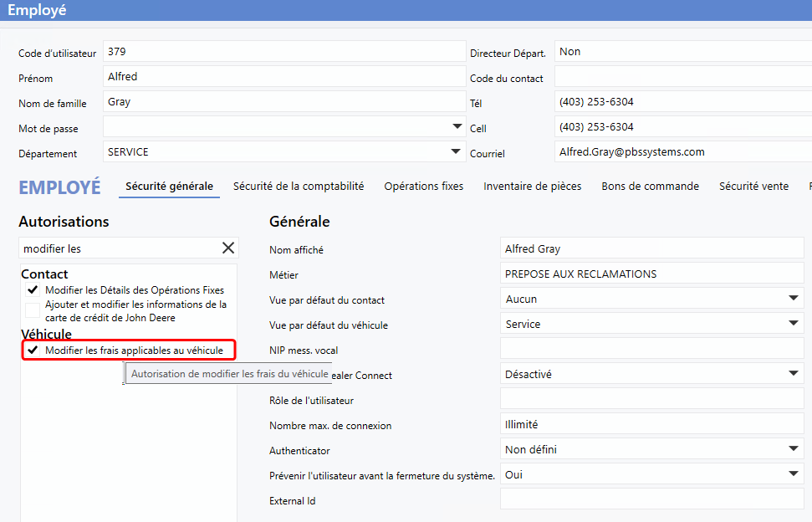Click the Courriel email field
This screenshot has width=812, height=522.
point(682,152)
